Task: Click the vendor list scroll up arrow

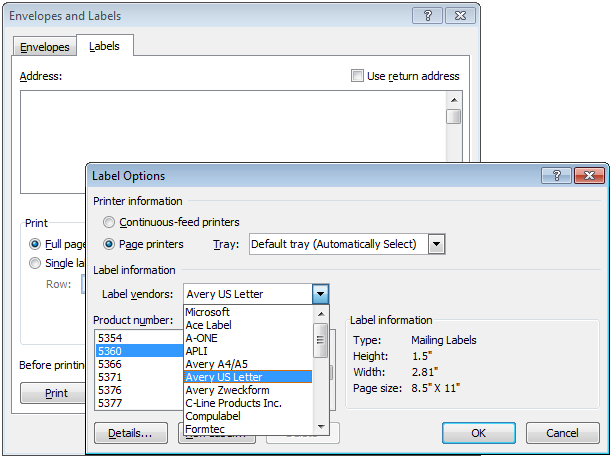Action: pos(321,314)
